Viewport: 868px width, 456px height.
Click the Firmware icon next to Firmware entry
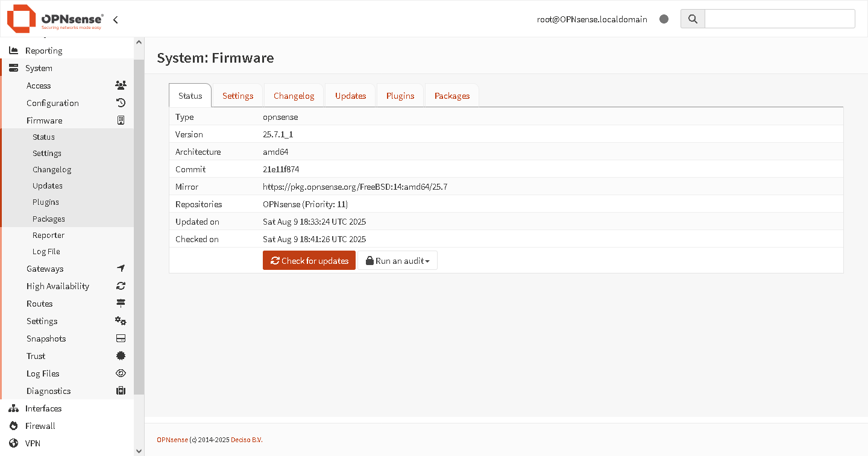[121, 120]
